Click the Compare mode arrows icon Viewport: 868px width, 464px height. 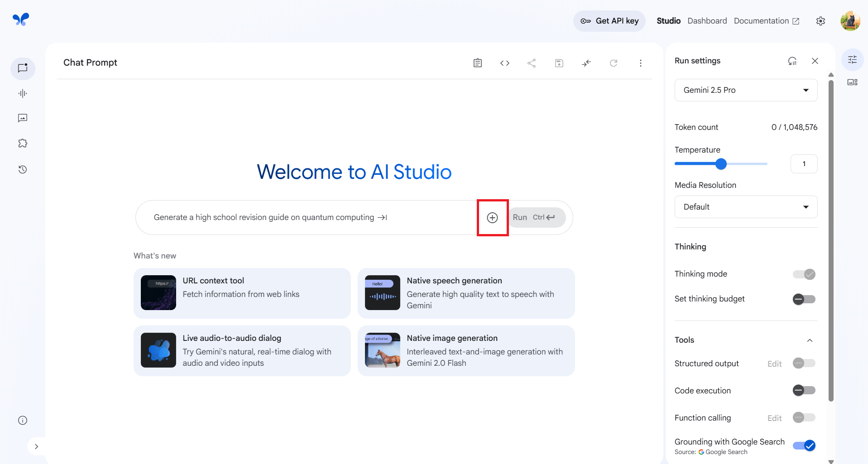click(x=586, y=63)
